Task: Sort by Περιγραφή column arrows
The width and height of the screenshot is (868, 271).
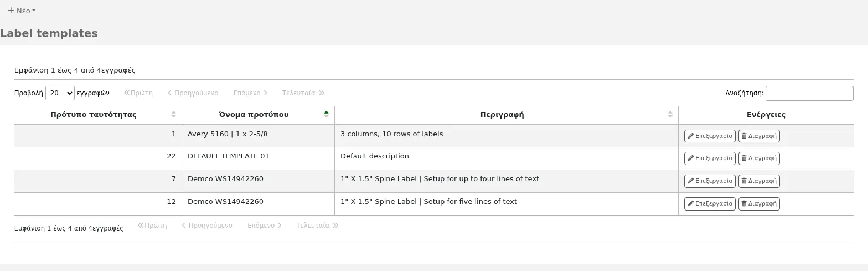Action: click(x=670, y=115)
